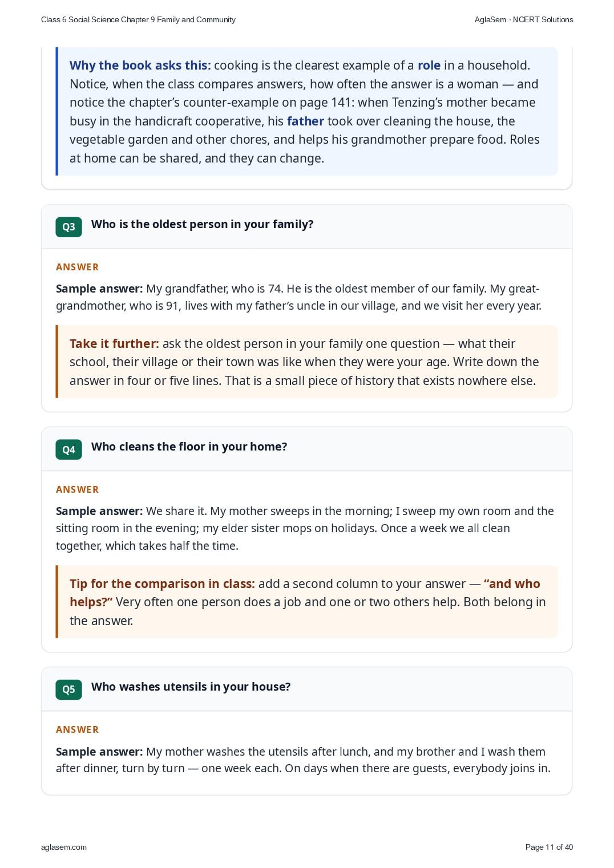Click the bold blue word "role"
Viewport: 614px width, 868px height.
[x=429, y=65]
